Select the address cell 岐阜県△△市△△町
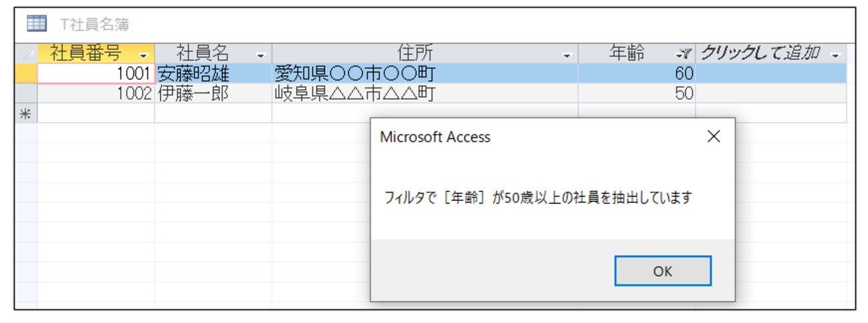Screen dimensions: 868x323 [x=425, y=93]
